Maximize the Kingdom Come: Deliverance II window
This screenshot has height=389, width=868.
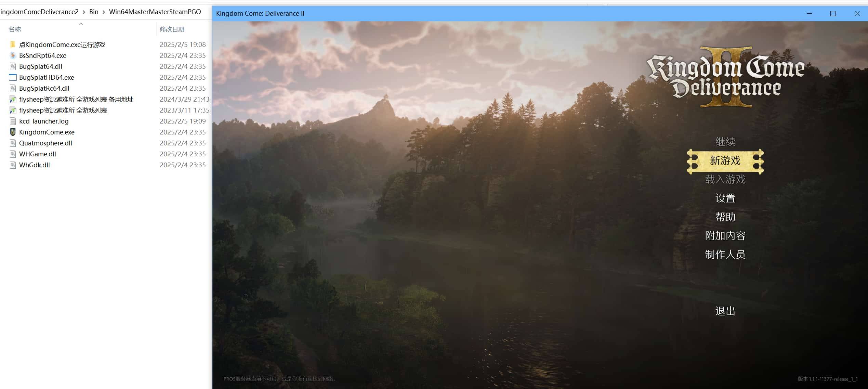click(833, 14)
